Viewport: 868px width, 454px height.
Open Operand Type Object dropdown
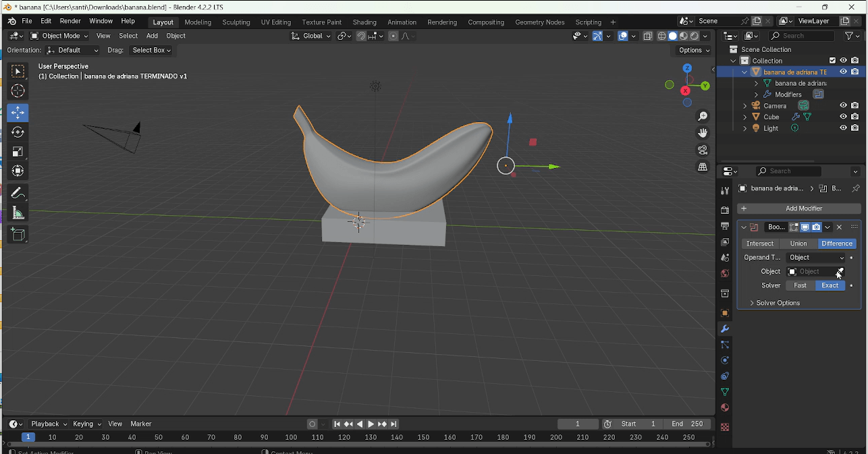tap(815, 258)
